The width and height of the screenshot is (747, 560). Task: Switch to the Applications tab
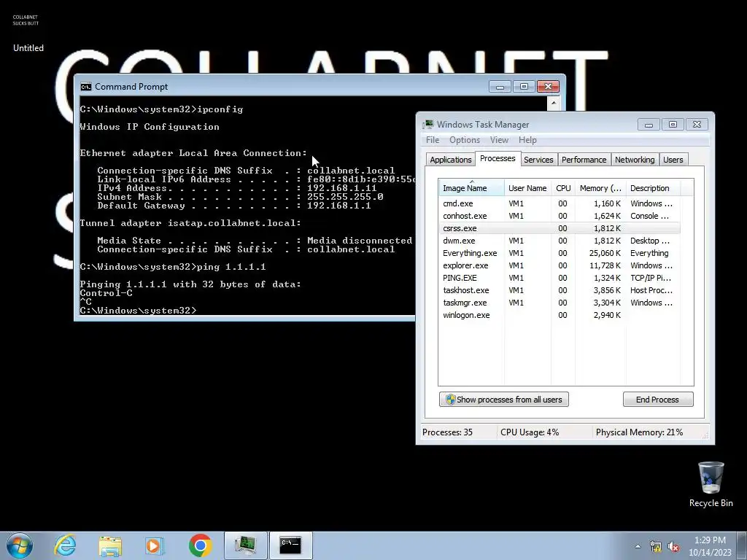(x=450, y=160)
